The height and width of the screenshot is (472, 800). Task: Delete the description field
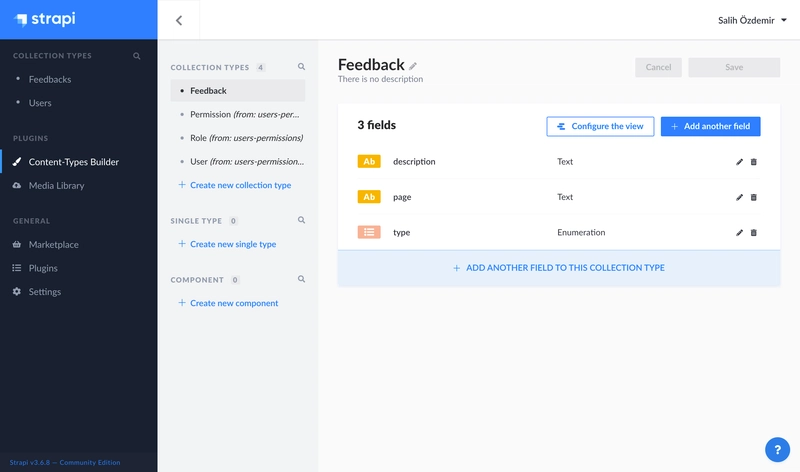tap(754, 162)
